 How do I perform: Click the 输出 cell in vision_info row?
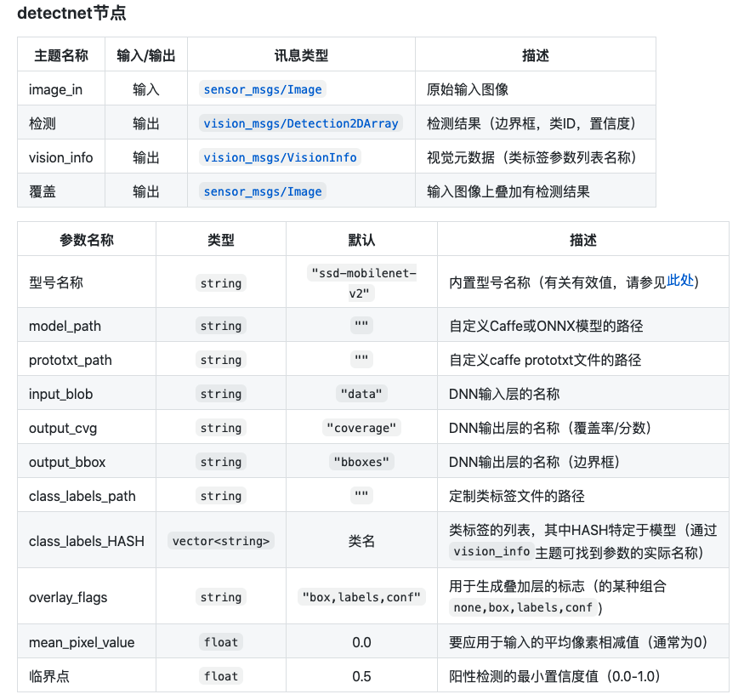tap(146, 157)
